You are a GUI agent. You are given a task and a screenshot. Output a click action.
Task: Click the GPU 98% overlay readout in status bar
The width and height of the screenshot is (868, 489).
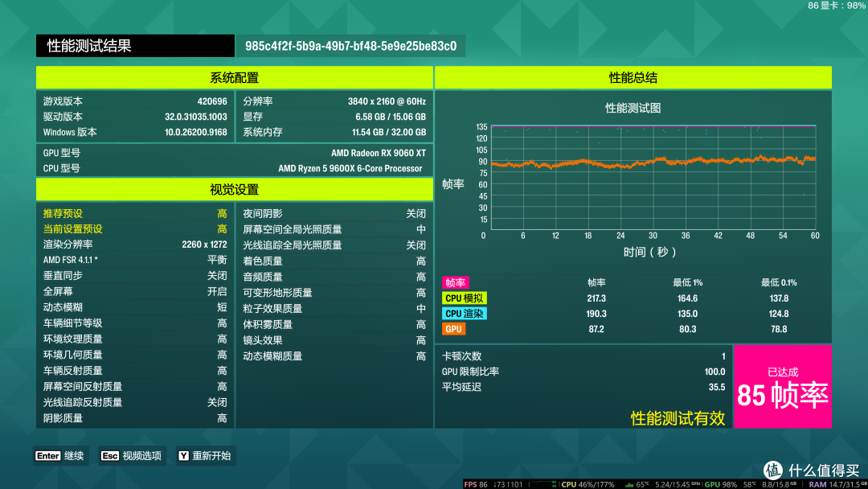point(720,484)
